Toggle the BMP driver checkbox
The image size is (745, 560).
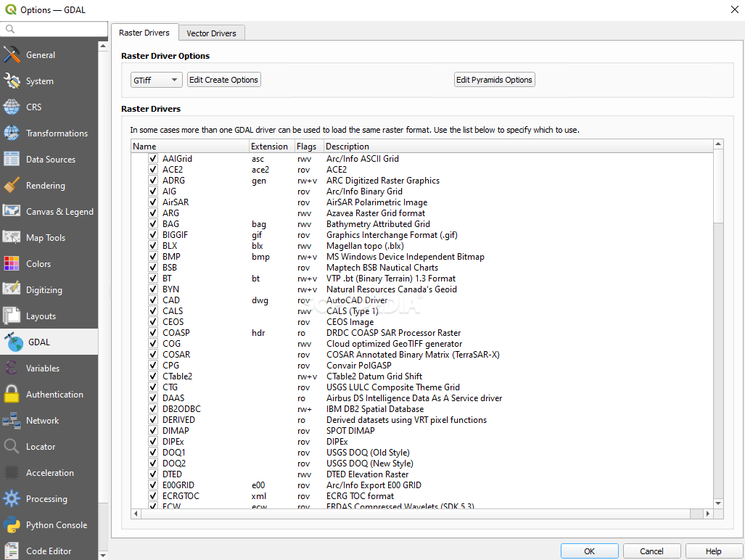[x=152, y=257]
